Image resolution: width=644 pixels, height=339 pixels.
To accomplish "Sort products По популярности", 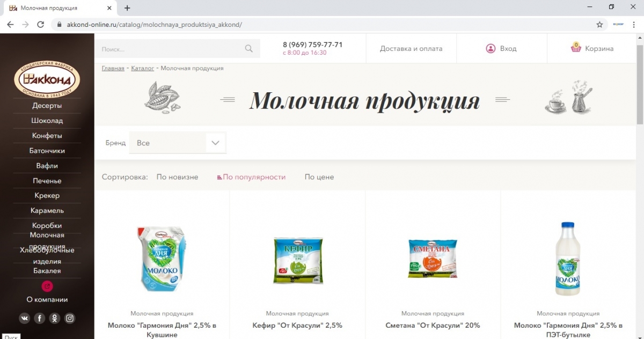I will point(251,177).
